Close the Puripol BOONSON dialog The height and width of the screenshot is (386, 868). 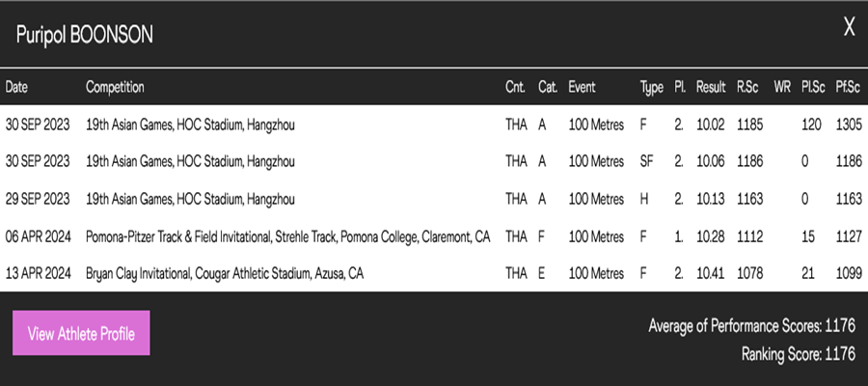point(849,27)
